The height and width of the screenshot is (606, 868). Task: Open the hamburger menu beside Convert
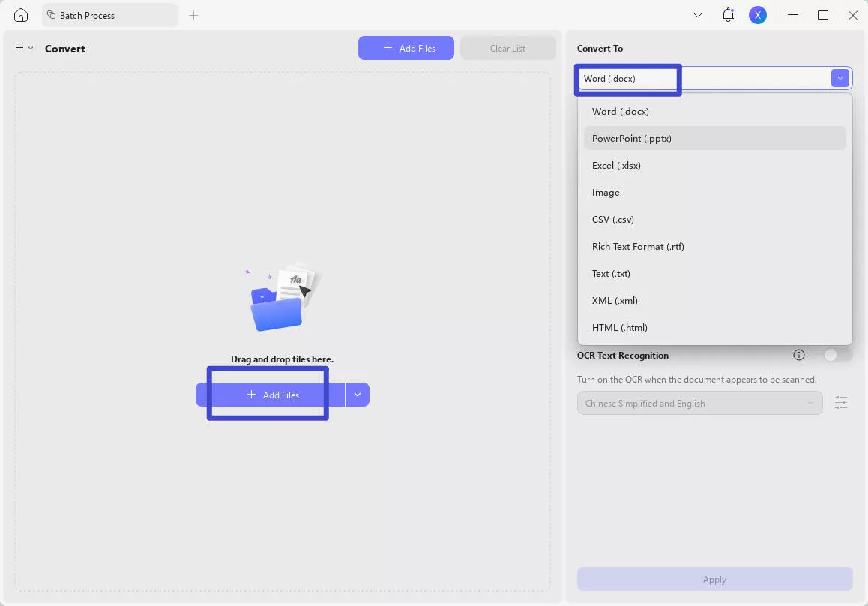pyautogui.click(x=23, y=48)
